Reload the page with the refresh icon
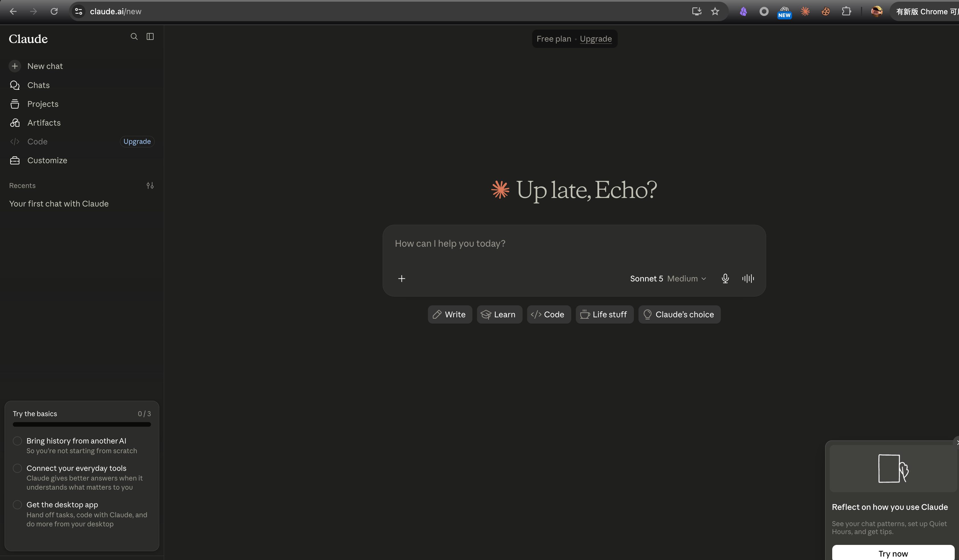The width and height of the screenshot is (959, 560). 54,11
